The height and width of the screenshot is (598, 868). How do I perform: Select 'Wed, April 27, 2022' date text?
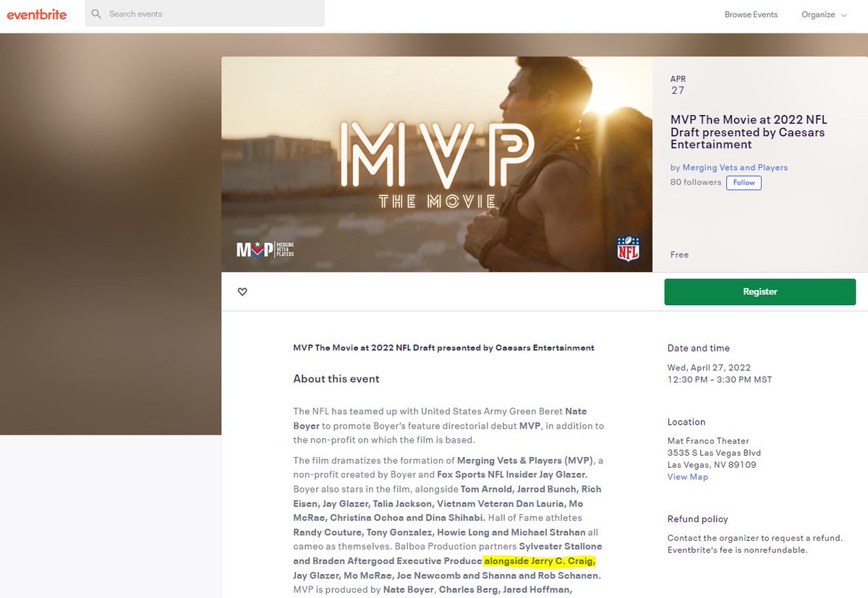[709, 367]
